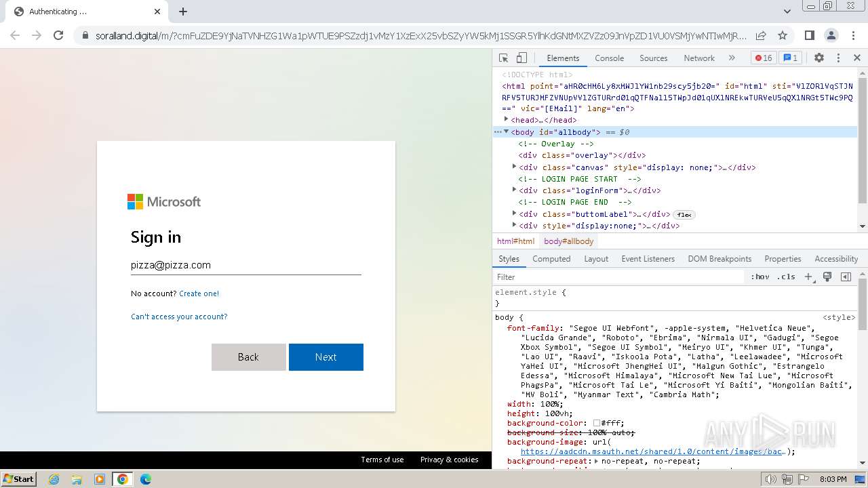
Task: Select the Elements tab
Action: 563,58
